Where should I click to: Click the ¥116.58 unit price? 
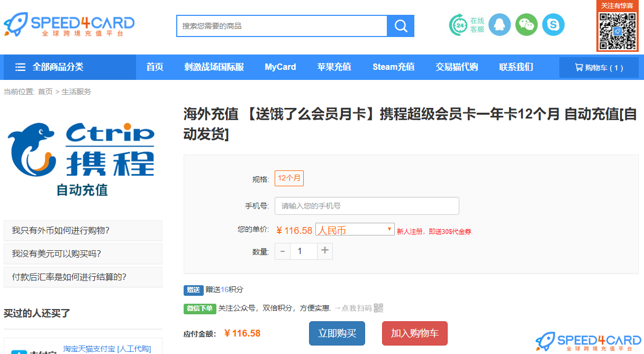[294, 230]
